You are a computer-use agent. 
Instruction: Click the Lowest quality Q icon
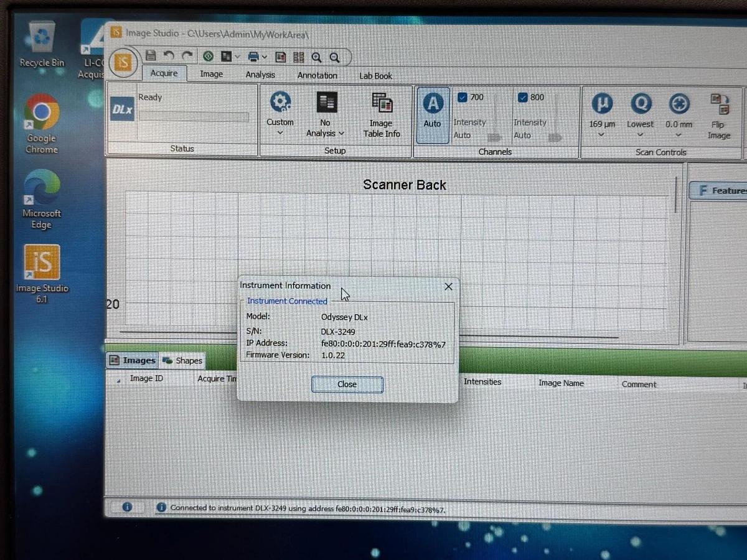click(x=641, y=104)
